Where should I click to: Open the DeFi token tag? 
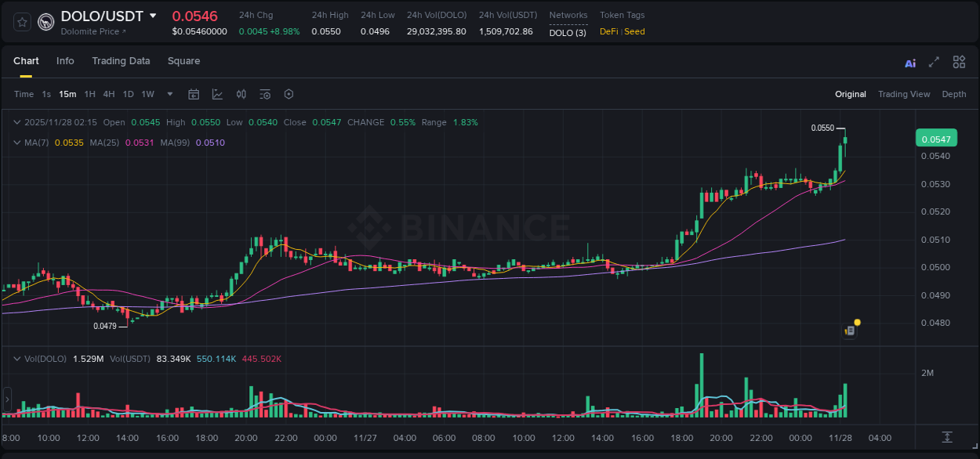612,32
